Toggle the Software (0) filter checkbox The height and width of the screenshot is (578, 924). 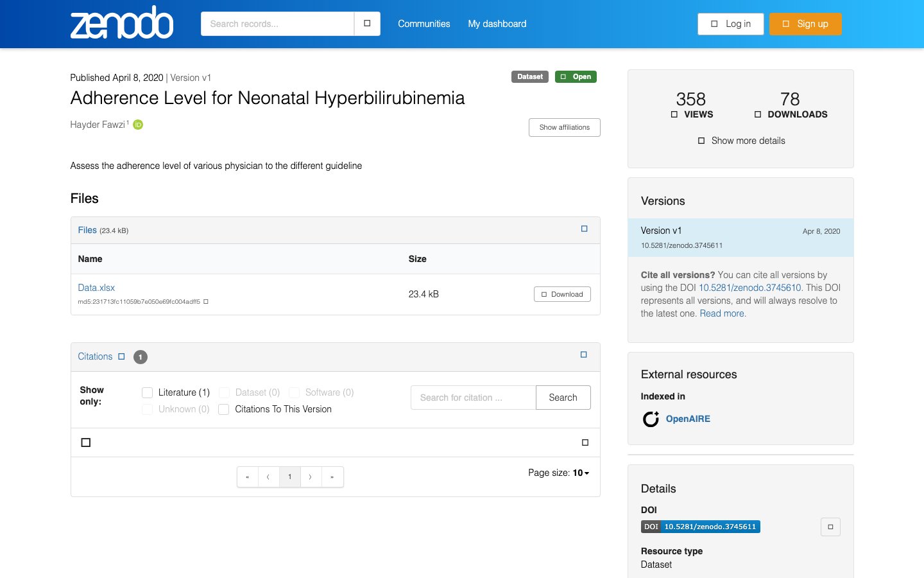click(295, 392)
